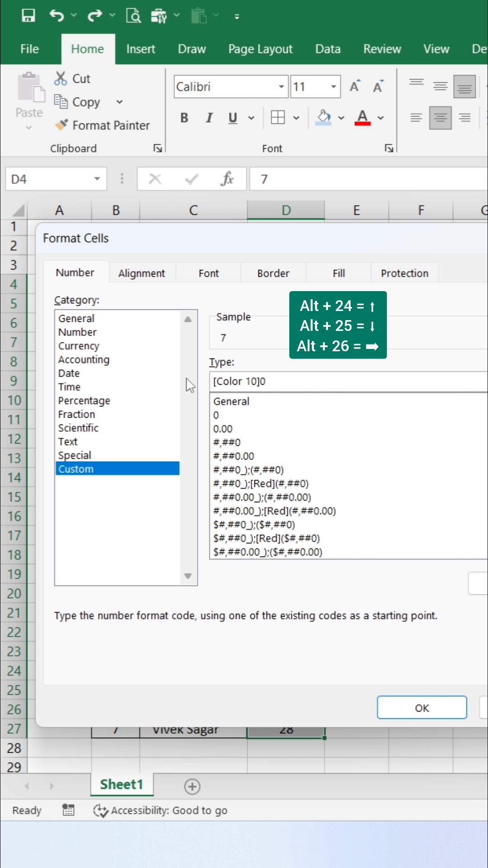Click the Insert Function fx icon
The height and width of the screenshot is (868, 488).
[227, 179]
